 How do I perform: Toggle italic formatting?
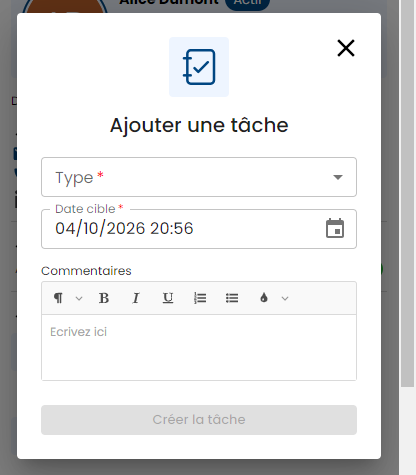click(136, 298)
